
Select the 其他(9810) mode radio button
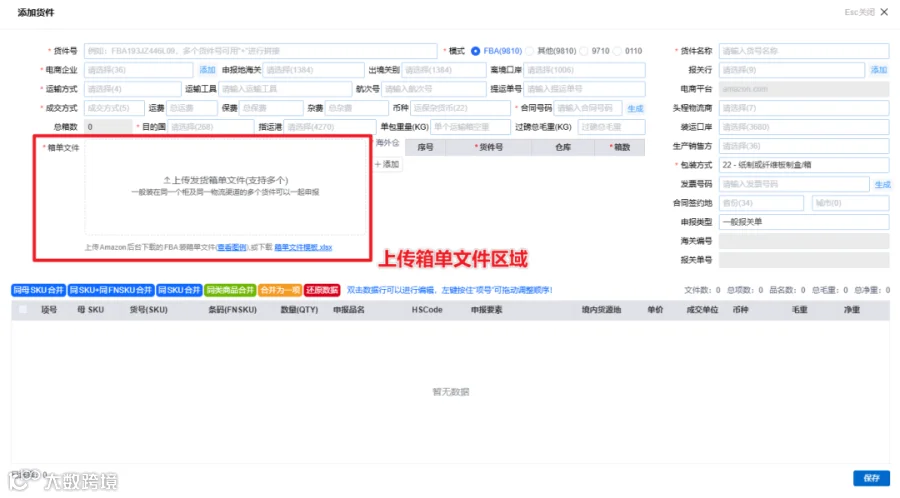529,51
